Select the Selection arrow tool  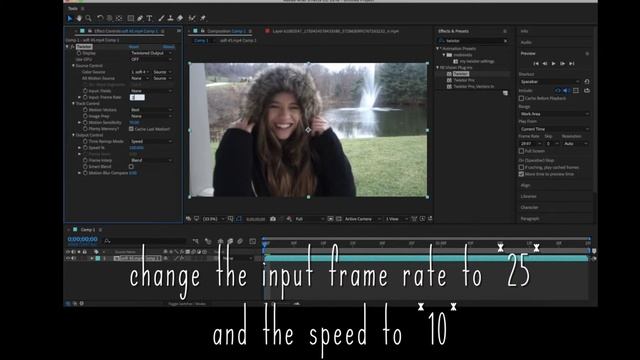click(x=70, y=18)
